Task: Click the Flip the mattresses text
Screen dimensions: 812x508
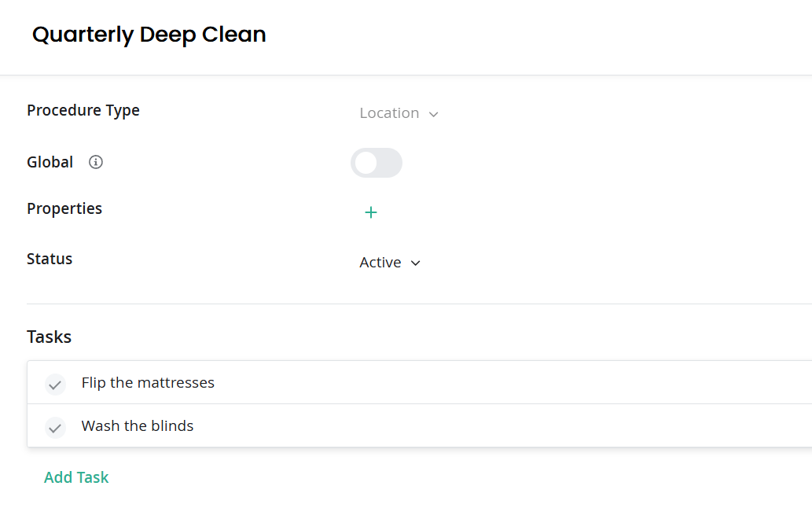Action: [x=148, y=383]
